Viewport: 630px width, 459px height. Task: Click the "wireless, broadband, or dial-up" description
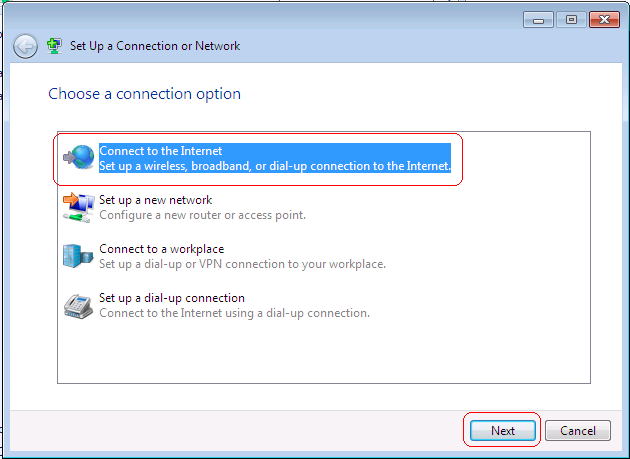[275, 166]
